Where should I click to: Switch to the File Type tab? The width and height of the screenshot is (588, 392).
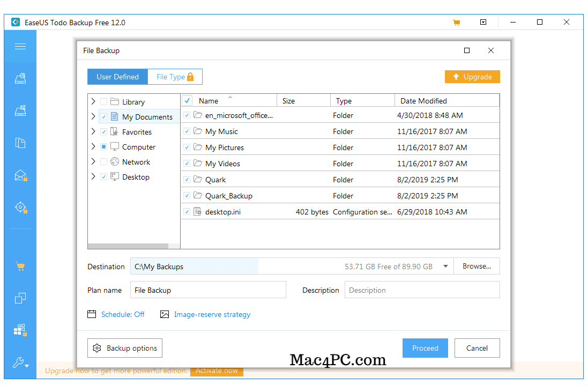click(175, 77)
